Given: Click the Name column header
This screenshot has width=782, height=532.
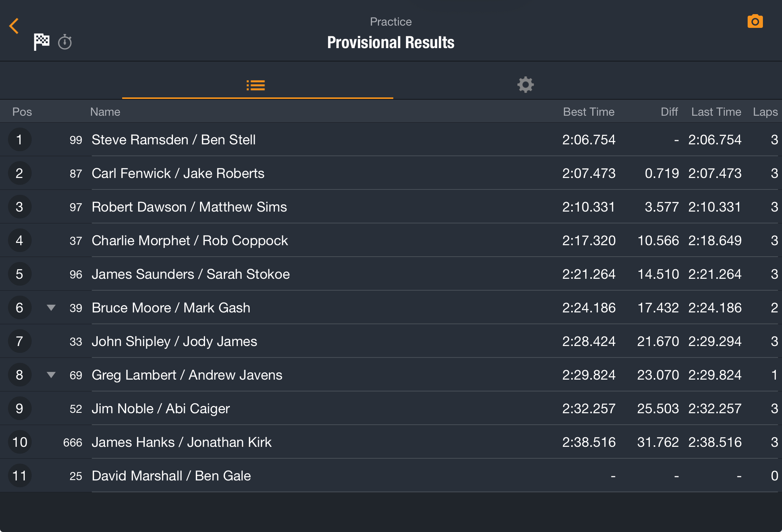Looking at the screenshot, I should click(x=105, y=112).
